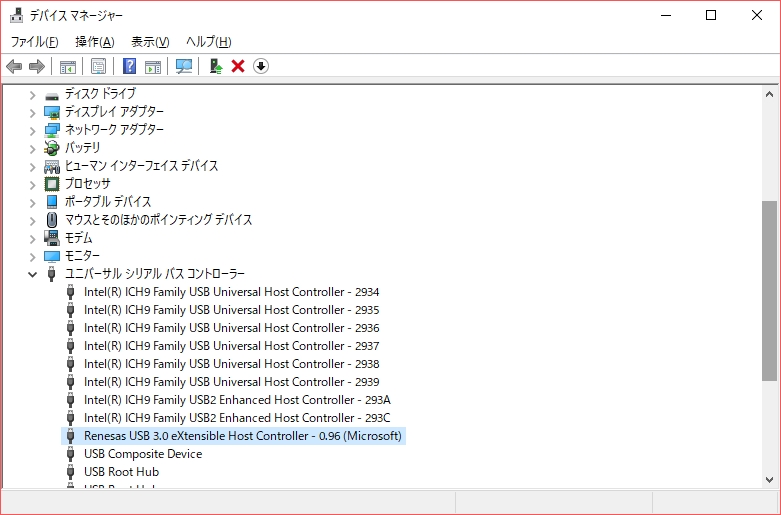Select the USB Root Hub entry
This screenshot has width=781, height=515.
[x=122, y=472]
